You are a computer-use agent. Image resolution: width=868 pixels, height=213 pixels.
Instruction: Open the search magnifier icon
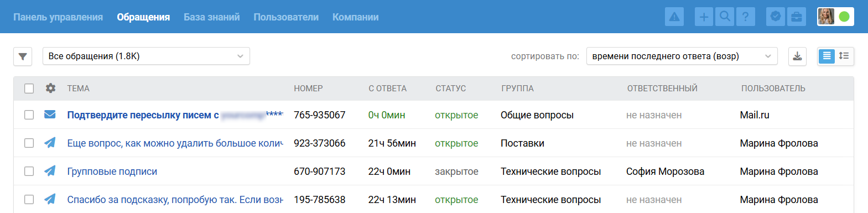[x=725, y=17]
